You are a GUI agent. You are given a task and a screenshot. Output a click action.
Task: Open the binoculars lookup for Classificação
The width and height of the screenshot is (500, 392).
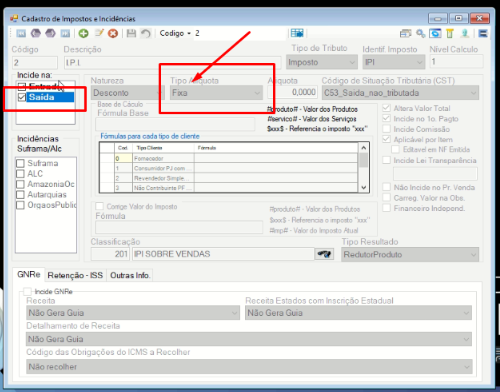pos(324,254)
